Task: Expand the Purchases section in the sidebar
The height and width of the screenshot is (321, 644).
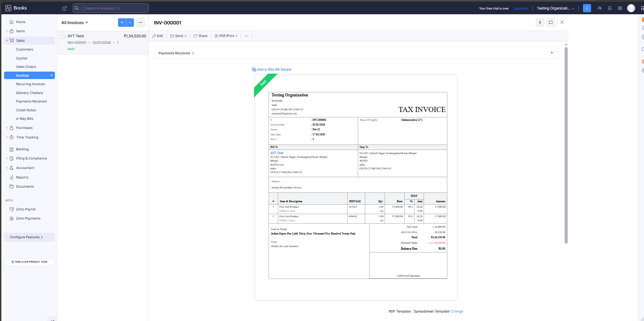Action: coord(24,128)
